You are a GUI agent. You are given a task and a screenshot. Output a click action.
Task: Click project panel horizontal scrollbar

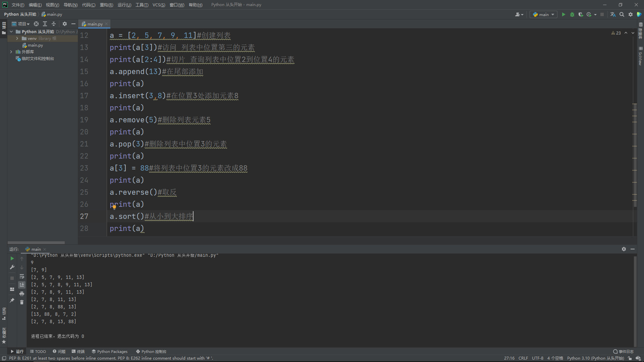pyautogui.click(x=36, y=243)
